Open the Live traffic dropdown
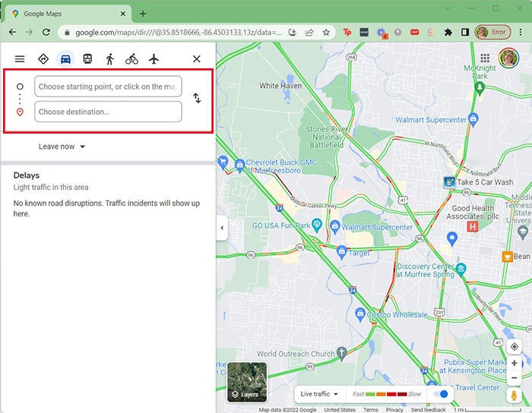This screenshot has height=413, width=532. [x=319, y=394]
